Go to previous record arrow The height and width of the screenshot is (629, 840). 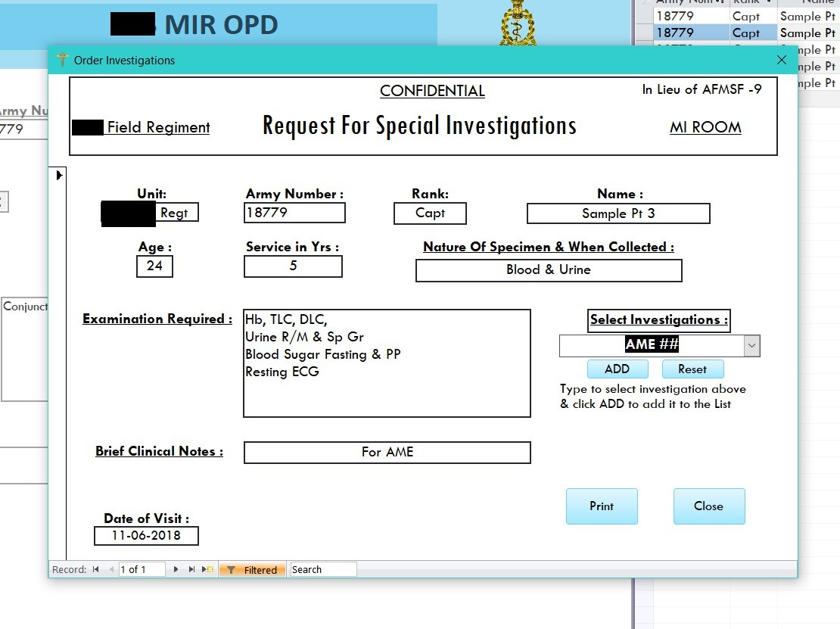[x=111, y=570]
